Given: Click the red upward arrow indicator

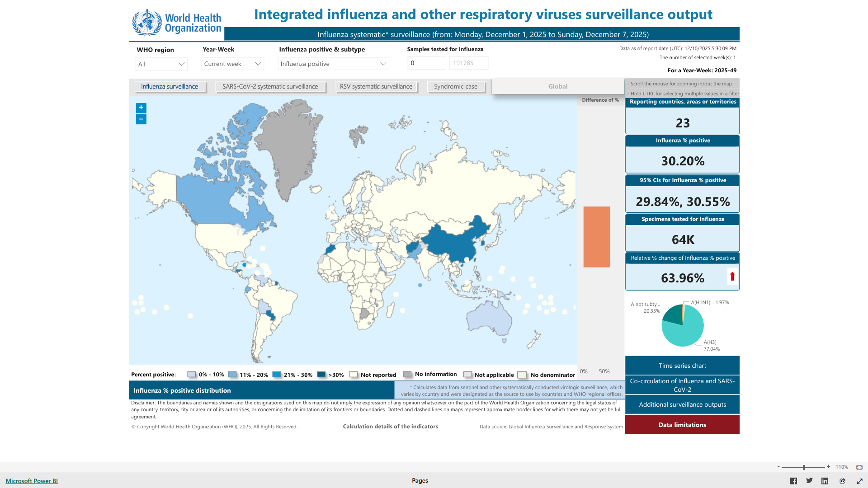Looking at the screenshot, I should (732, 276).
